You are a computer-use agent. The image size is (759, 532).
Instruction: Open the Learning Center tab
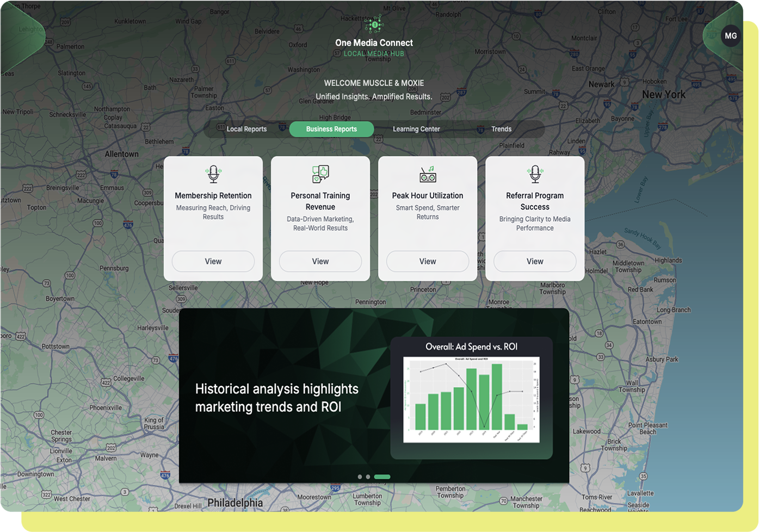[x=416, y=129]
